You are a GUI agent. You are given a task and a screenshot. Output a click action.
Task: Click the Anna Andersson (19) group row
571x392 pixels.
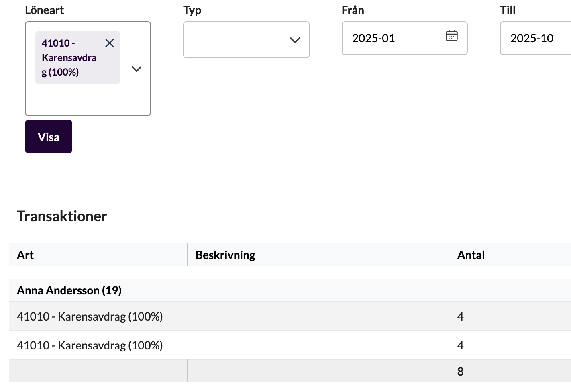tap(290, 290)
